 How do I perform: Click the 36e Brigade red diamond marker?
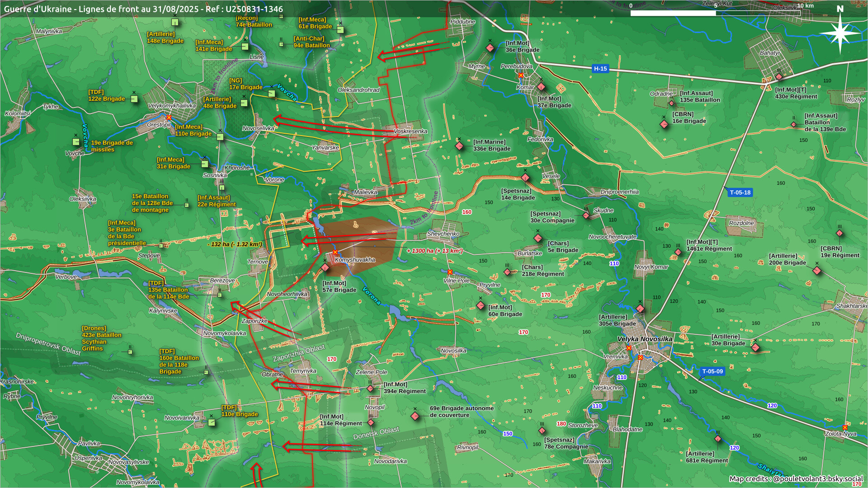pos(490,48)
